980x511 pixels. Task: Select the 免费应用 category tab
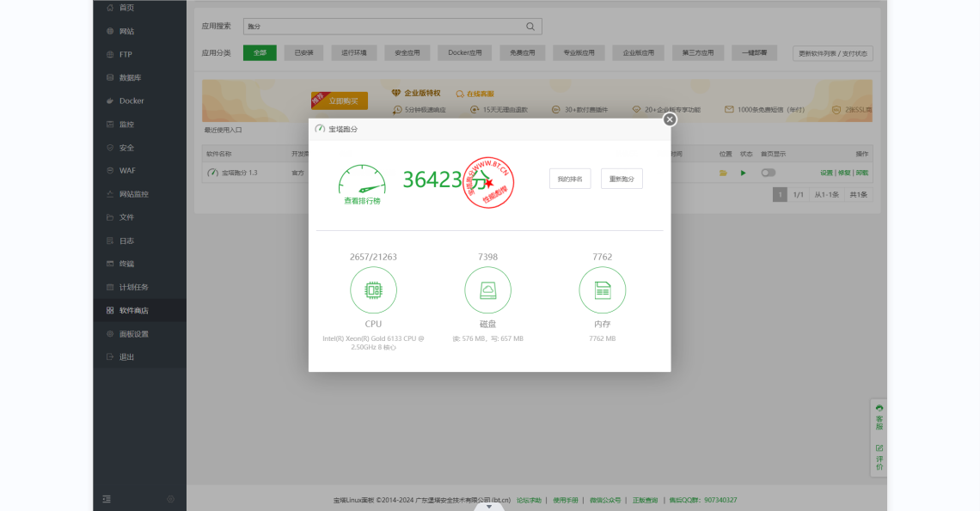coord(523,53)
